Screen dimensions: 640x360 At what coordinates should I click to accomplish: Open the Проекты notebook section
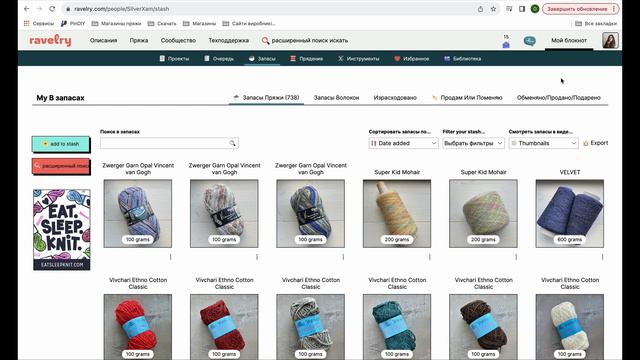[174, 59]
